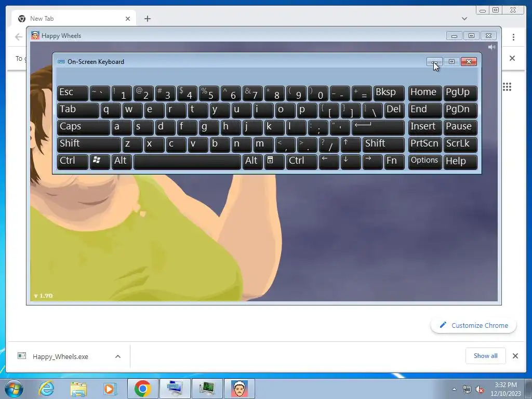Image resolution: width=532 pixels, height=399 pixels.
Task: Click the PgUp key
Action: pos(460,94)
